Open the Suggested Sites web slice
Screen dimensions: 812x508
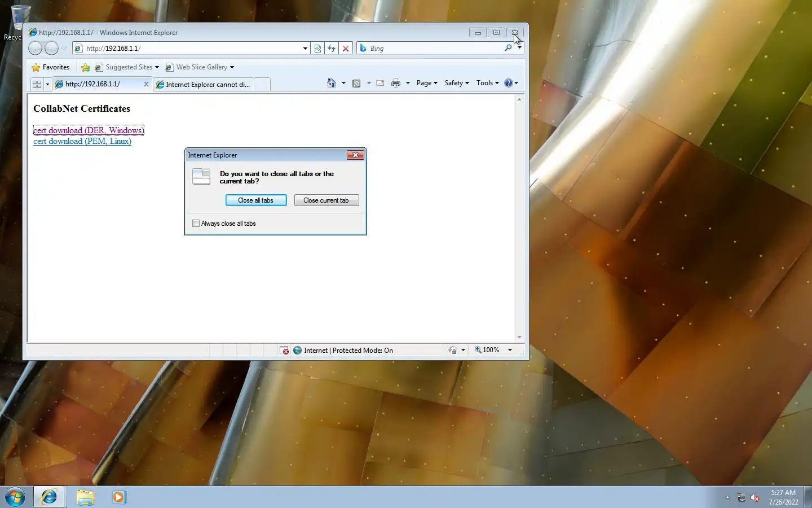coord(127,67)
